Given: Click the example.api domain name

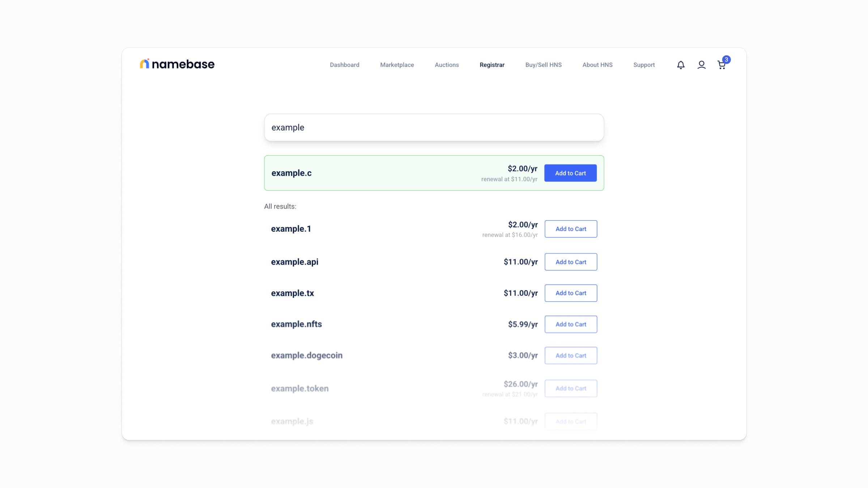Looking at the screenshot, I should [x=295, y=262].
